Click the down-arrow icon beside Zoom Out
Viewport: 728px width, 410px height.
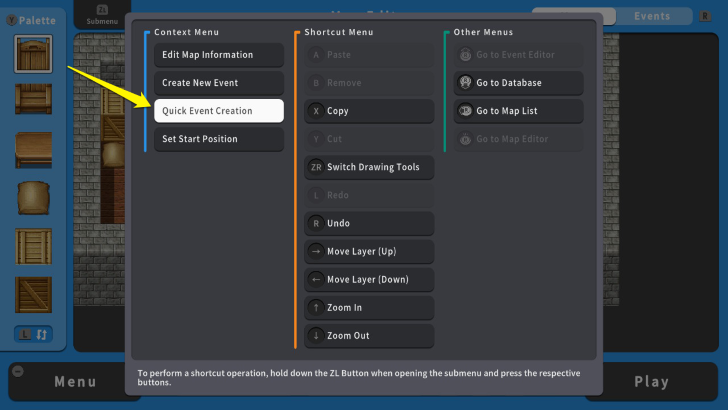316,336
